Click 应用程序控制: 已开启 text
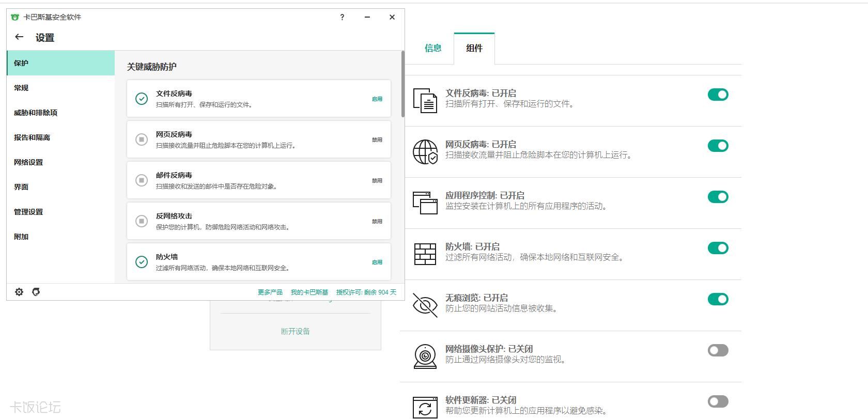Image resolution: width=868 pixels, height=419 pixels. tap(485, 195)
